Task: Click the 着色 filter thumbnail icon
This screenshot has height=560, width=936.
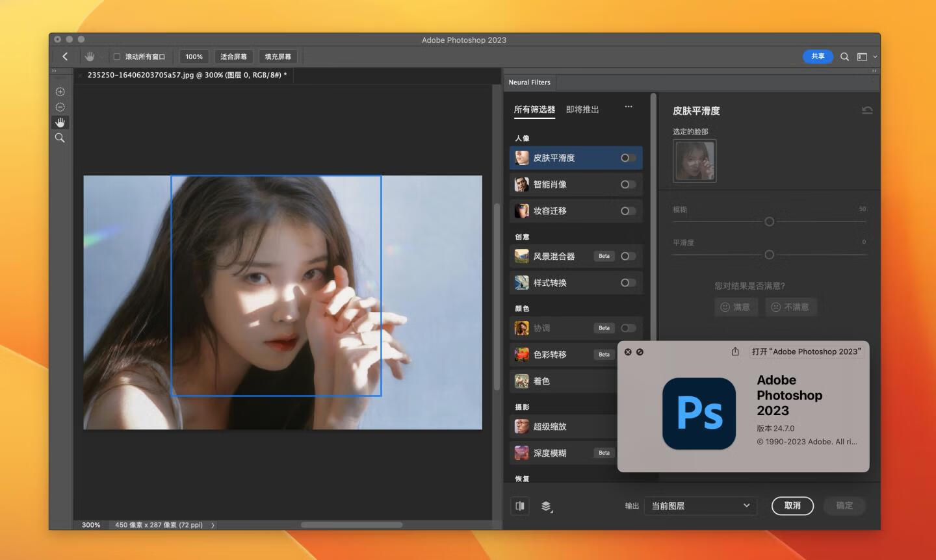Action: 521,381
